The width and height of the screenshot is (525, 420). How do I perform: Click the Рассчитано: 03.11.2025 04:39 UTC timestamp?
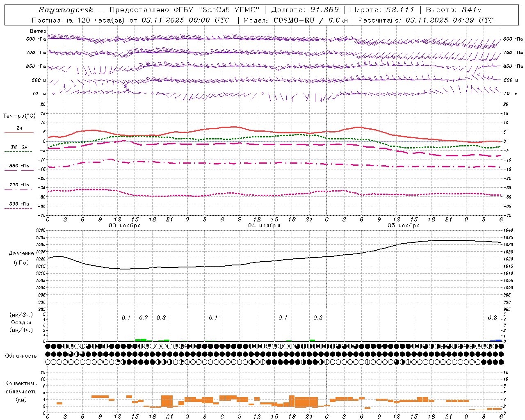[x=426, y=20]
